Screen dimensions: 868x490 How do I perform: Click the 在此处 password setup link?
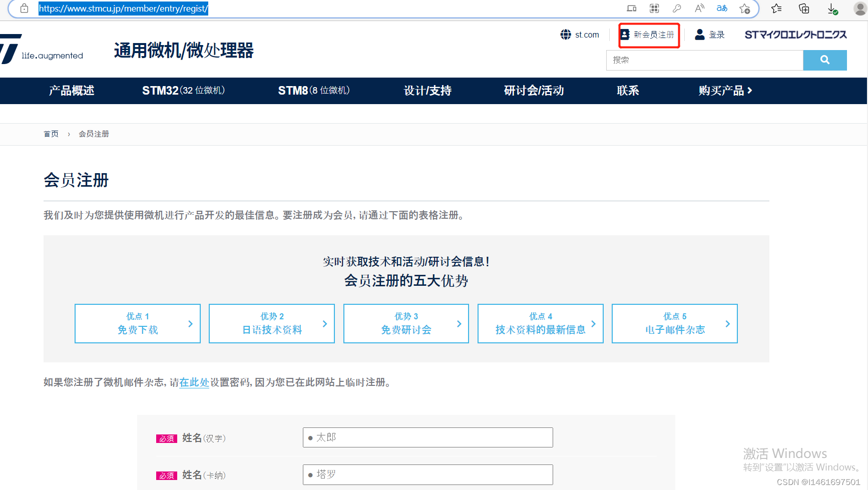194,382
